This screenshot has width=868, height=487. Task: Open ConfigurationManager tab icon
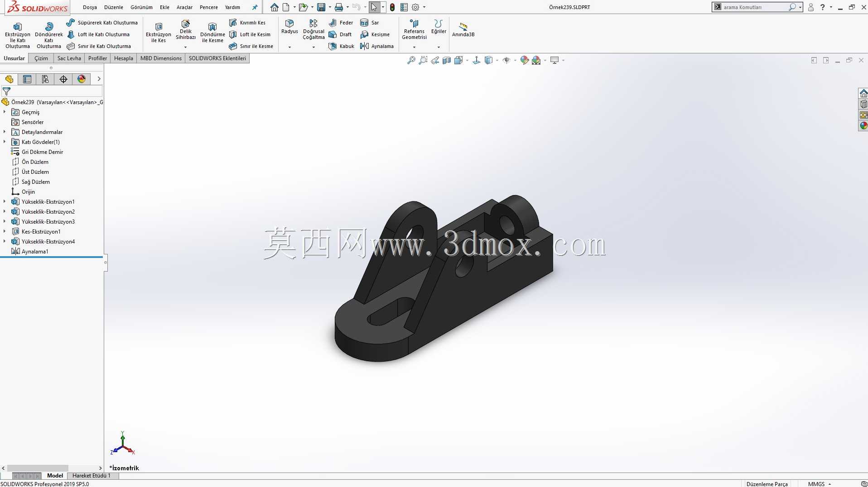click(45, 79)
